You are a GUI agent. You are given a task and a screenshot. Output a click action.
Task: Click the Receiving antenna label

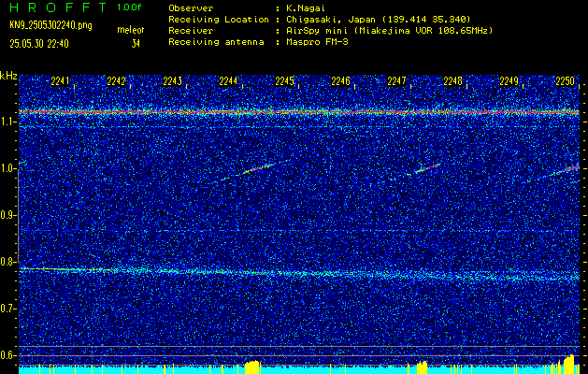[216, 42]
